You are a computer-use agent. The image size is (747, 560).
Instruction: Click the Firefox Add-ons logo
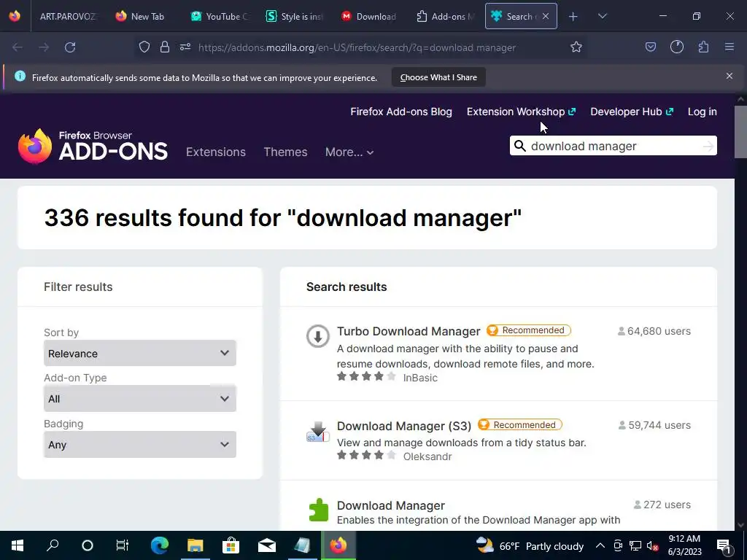(x=93, y=146)
